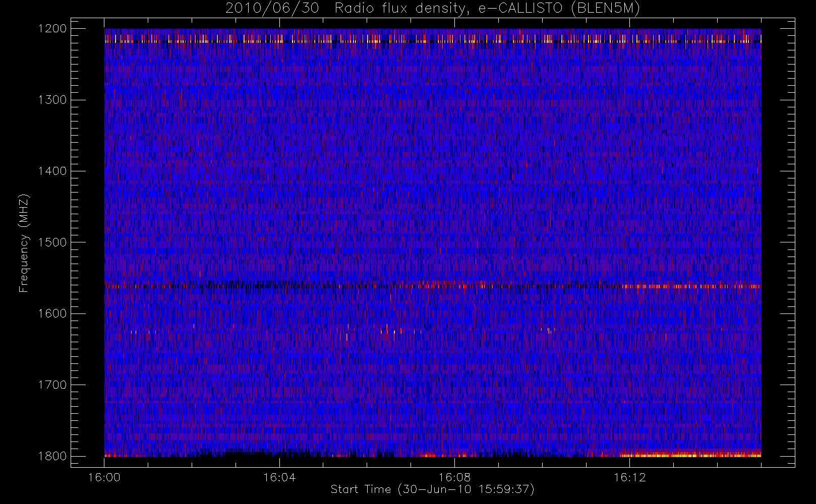Click the 1800 frequency tick label
The height and width of the screenshot is (504, 816).
52,456
